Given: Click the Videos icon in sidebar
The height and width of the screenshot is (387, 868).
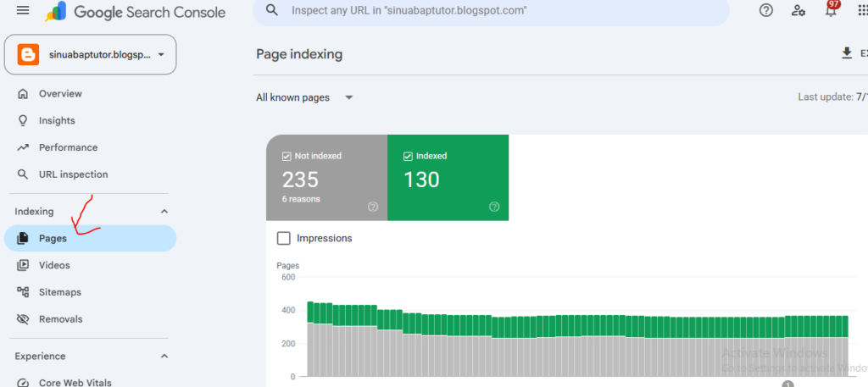Looking at the screenshot, I should [23, 265].
